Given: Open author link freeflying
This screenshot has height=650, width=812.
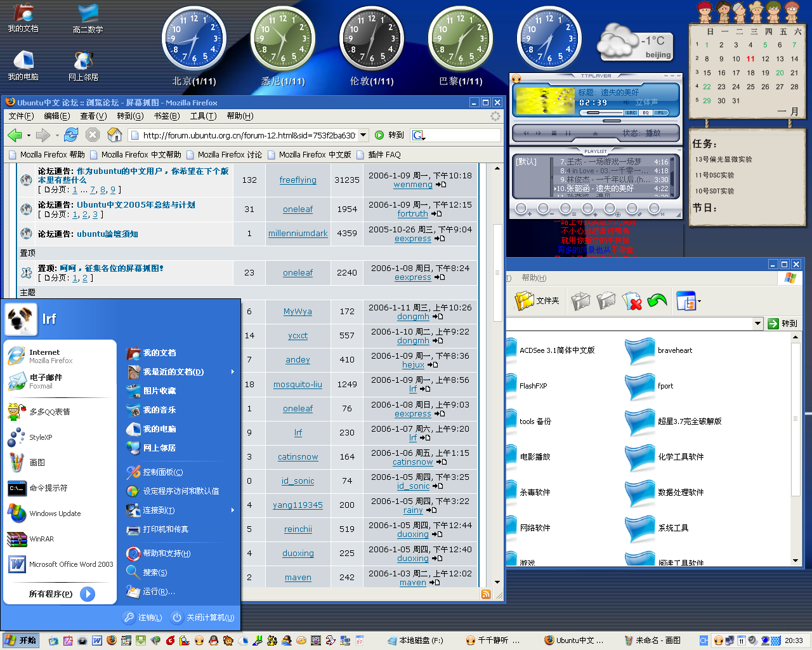Looking at the screenshot, I should click(x=298, y=180).
